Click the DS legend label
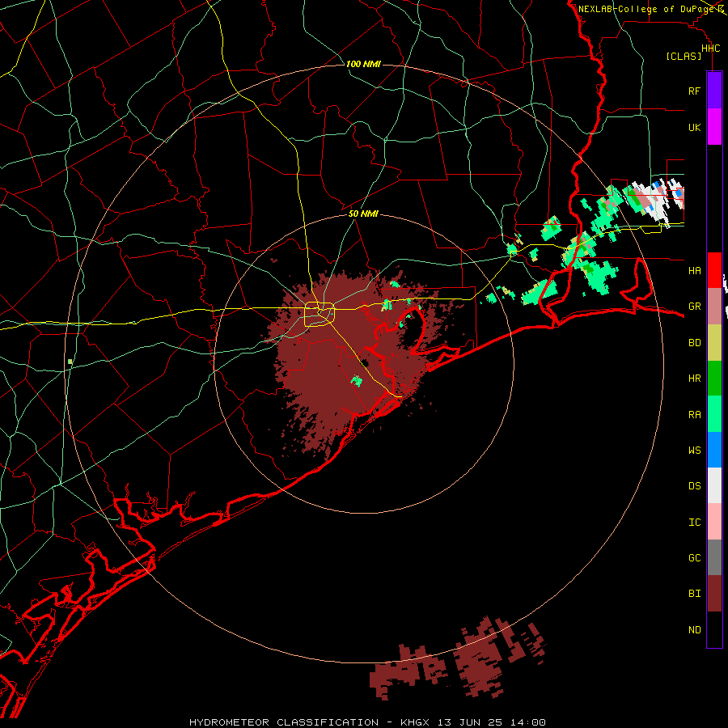Image resolution: width=728 pixels, height=728 pixels. [x=694, y=486]
